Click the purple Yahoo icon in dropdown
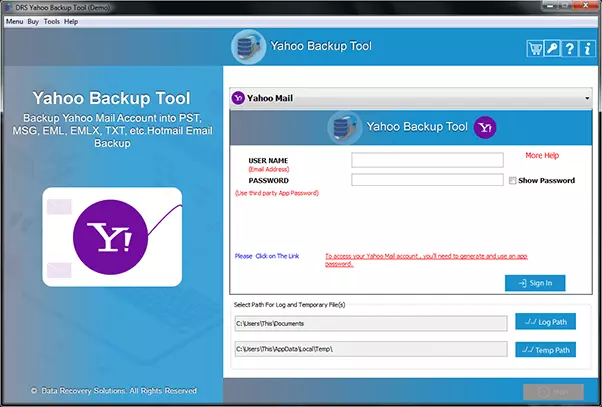The height and width of the screenshot is (407, 602). point(238,98)
